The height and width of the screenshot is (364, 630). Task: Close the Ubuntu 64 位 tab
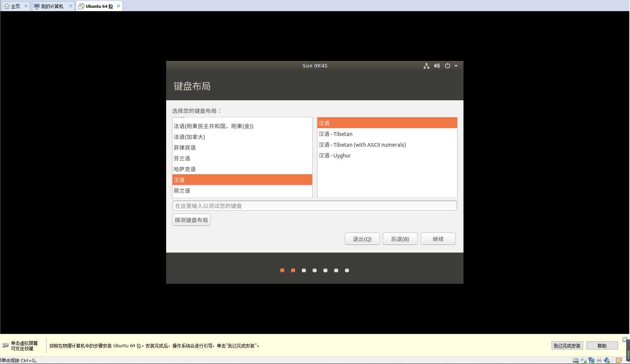click(118, 6)
